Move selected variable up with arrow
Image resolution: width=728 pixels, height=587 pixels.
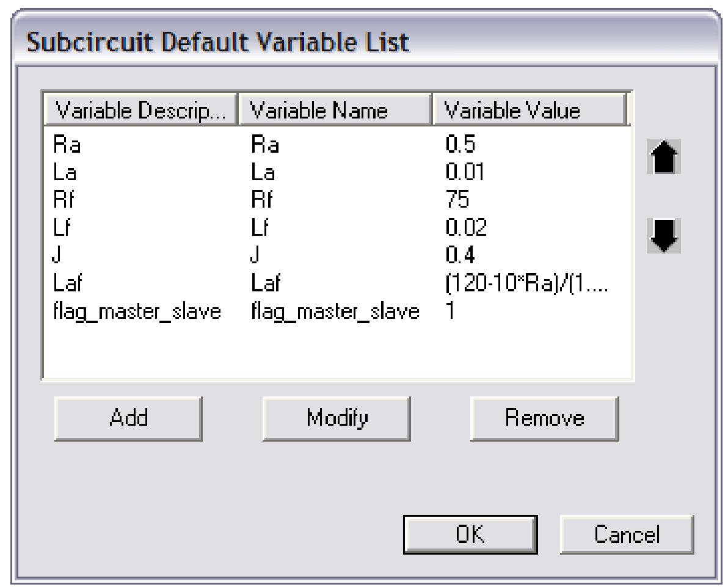click(x=663, y=157)
